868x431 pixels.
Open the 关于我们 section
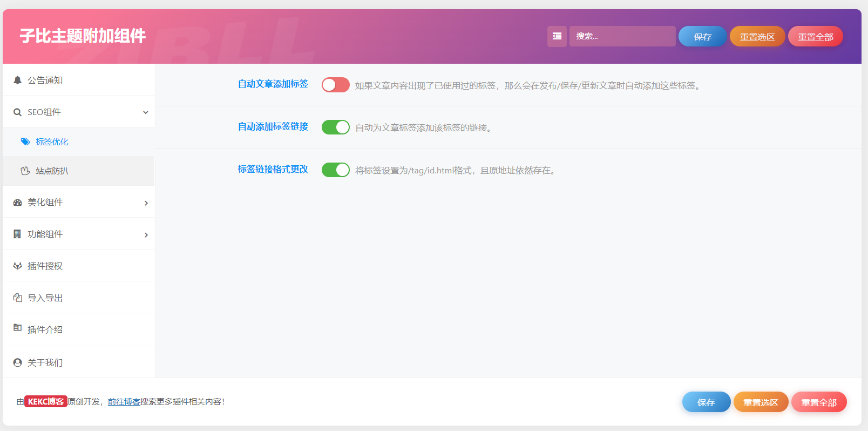point(79,362)
